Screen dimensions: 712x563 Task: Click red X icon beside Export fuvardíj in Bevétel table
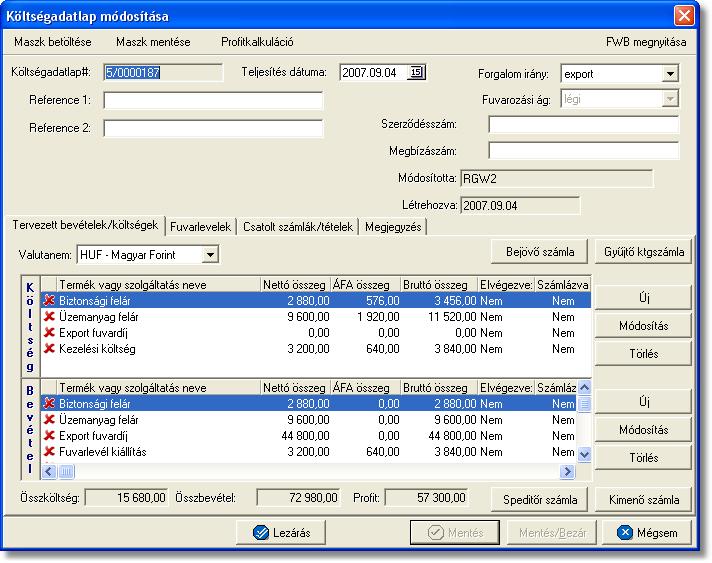[x=49, y=436]
